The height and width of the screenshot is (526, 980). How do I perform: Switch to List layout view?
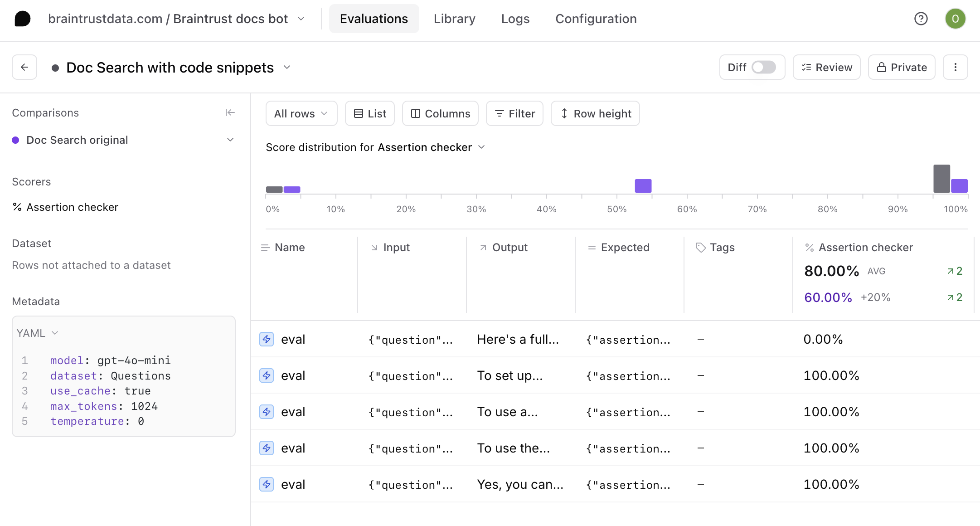tap(369, 113)
